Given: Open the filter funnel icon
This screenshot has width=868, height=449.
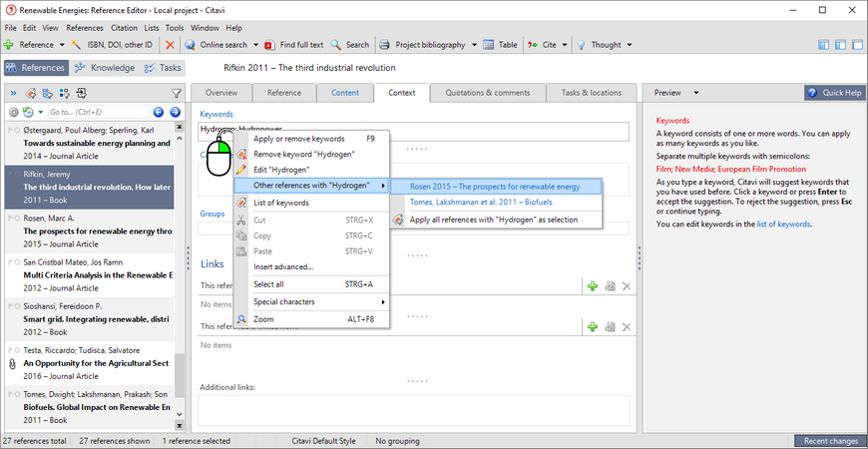Looking at the screenshot, I should [x=176, y=93].
